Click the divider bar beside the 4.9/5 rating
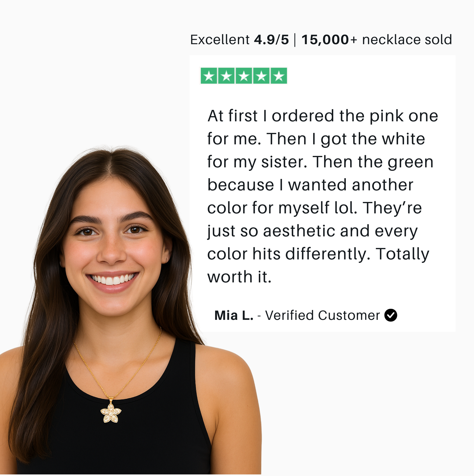474x476 pixels. coord(295,40)
